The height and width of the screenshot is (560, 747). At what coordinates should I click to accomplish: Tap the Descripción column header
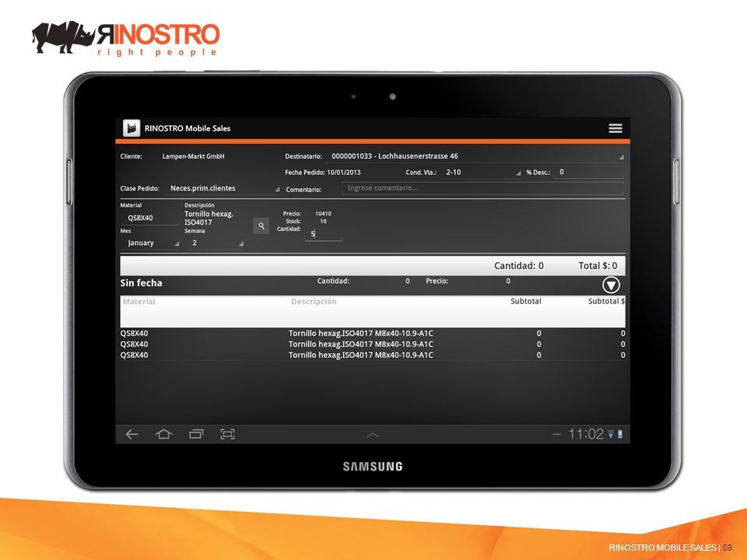pyautogui.click(x=314, y=302)
